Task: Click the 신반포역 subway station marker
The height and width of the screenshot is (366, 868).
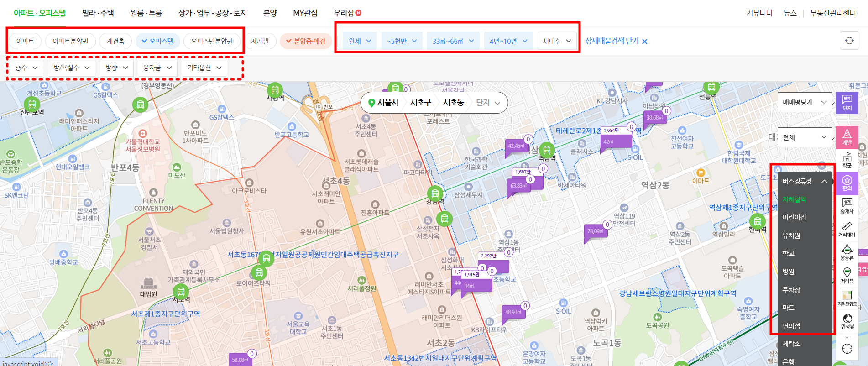Action: [32, 105]
